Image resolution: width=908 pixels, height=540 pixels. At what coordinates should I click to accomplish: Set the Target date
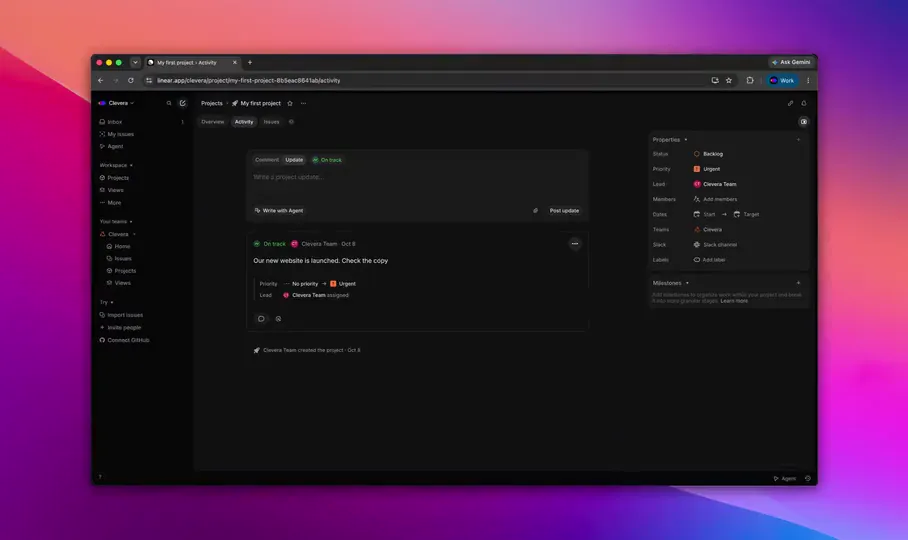coord(746,214)
